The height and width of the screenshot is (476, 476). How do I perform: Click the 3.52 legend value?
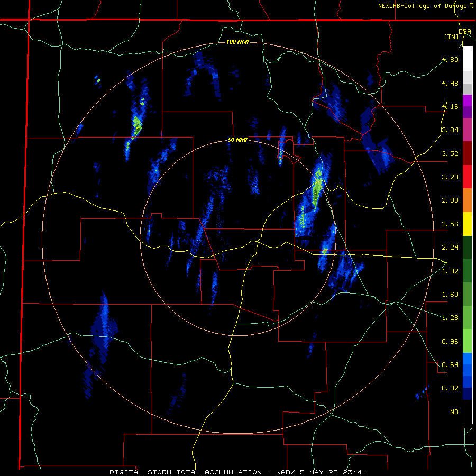pyautogui.click(x=450, y=153)
